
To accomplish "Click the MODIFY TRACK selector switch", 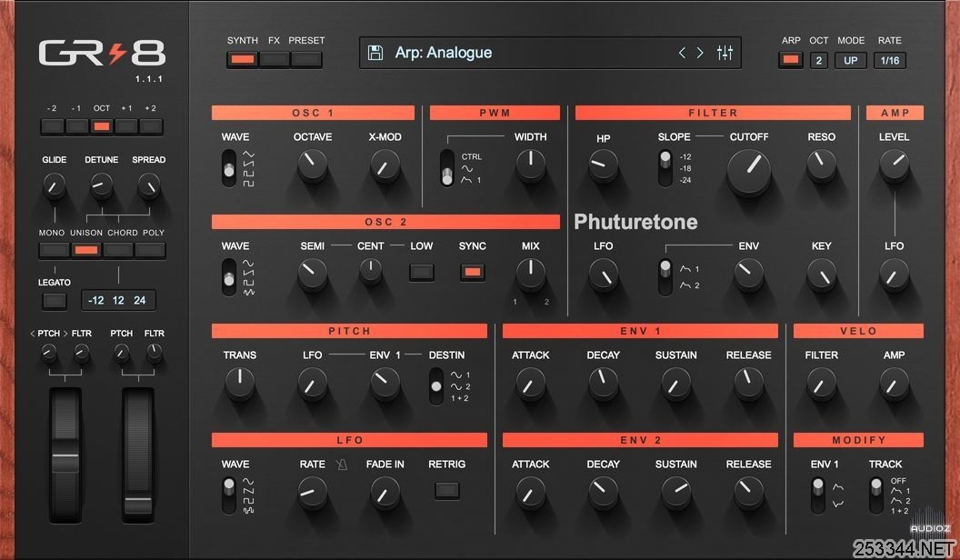I will click(x=876, y=495).
